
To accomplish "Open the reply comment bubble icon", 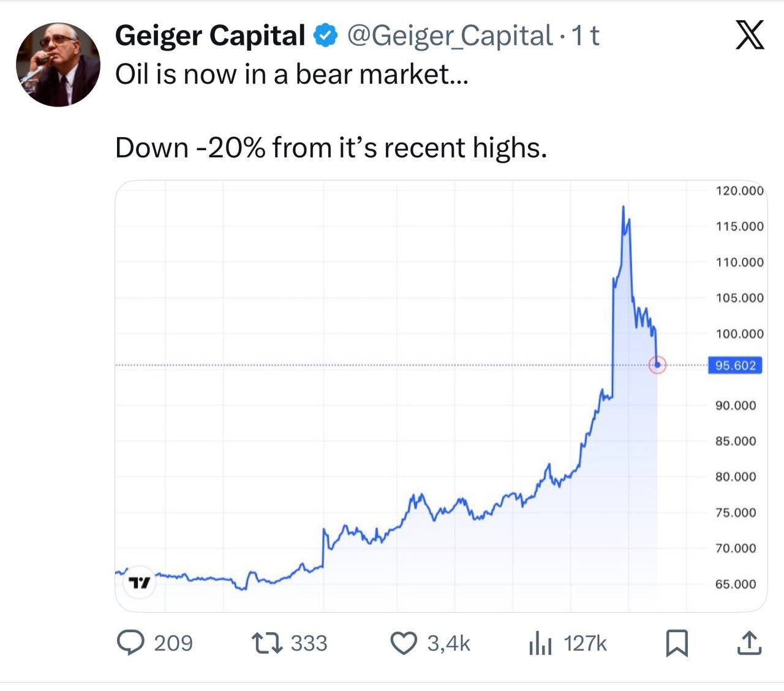I will point(130,643).
